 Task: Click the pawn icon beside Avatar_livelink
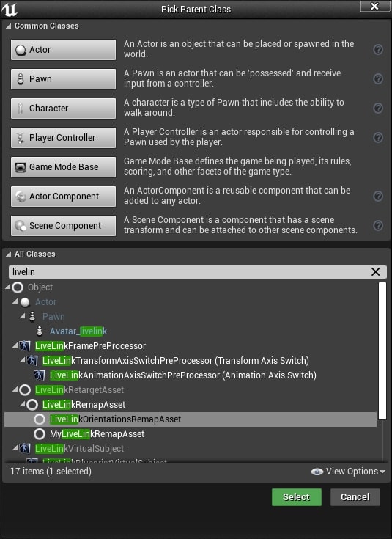[x=40, y=331]
